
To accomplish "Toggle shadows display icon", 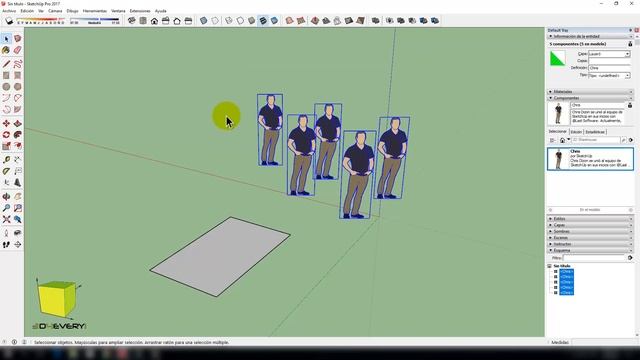I will pyautogui.click(x=9, y=20).
